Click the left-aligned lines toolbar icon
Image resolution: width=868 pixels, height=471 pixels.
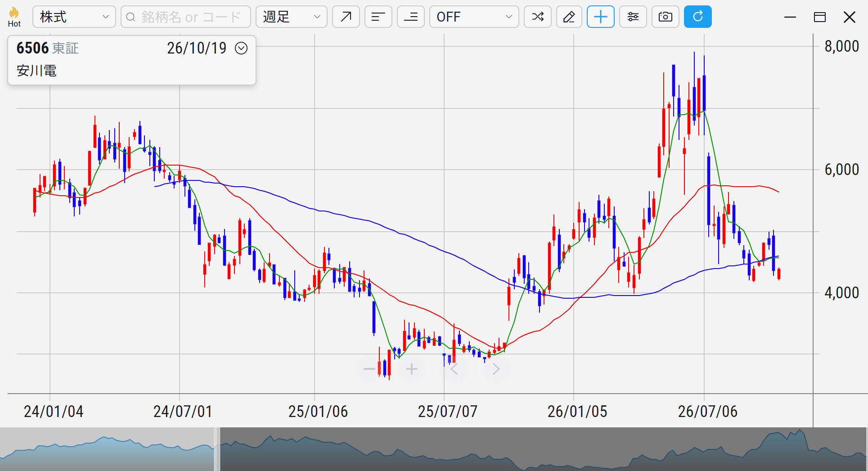pos(378,17)
